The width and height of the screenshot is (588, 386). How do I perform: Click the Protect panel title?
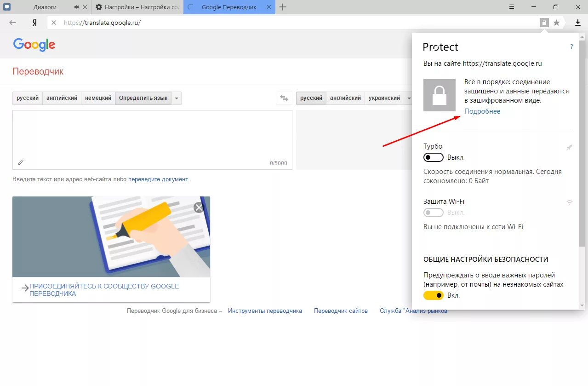point(440,47)
